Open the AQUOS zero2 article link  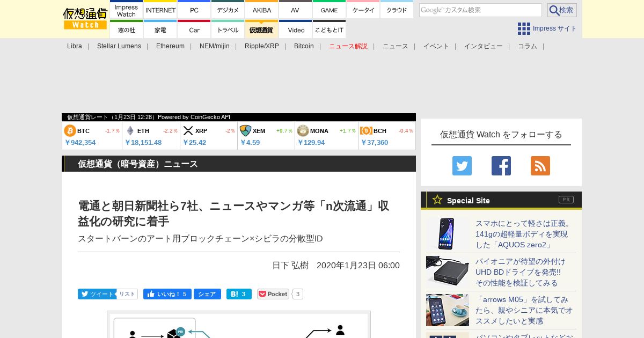point(524,234)
